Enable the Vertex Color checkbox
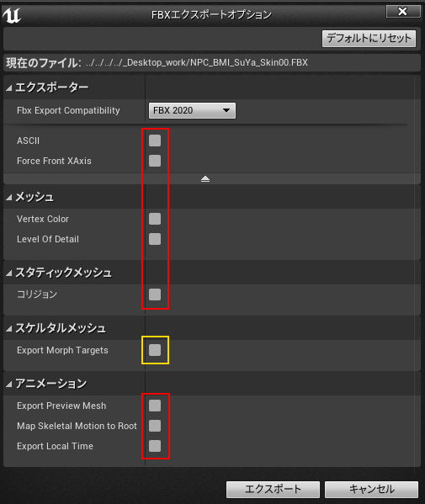The width and height of the screenshot is (425, 504). (x=155, y=219)
